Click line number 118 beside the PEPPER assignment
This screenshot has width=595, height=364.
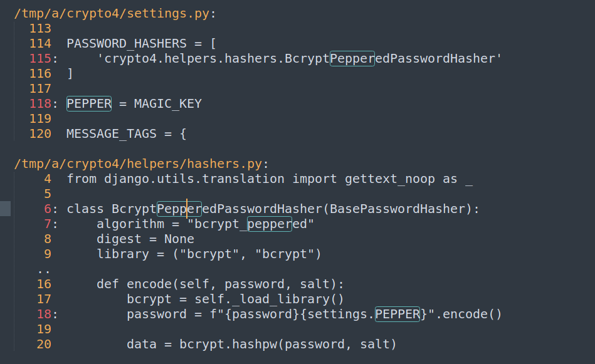coord(40,103)
